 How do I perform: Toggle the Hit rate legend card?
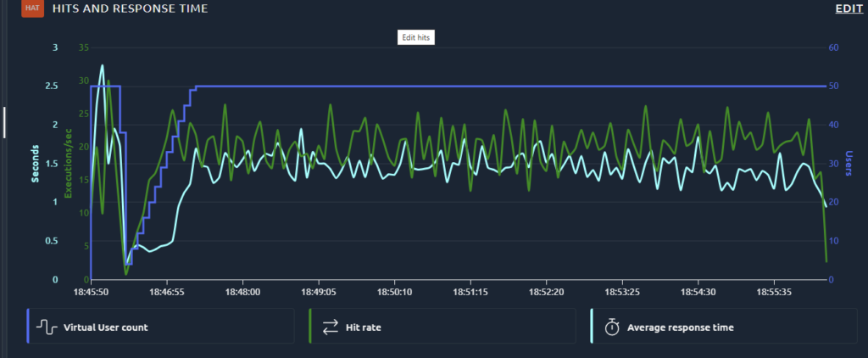(x=442, y=327)
